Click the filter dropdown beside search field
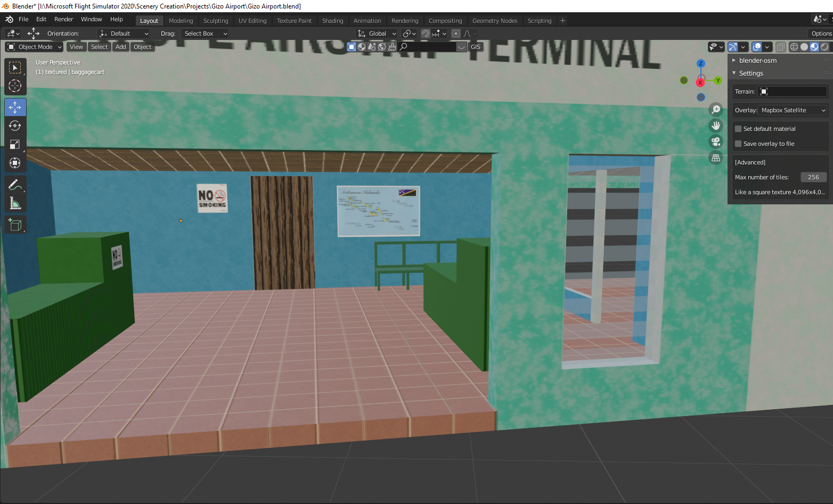This screenshot has width=833, height=504. 461,47
